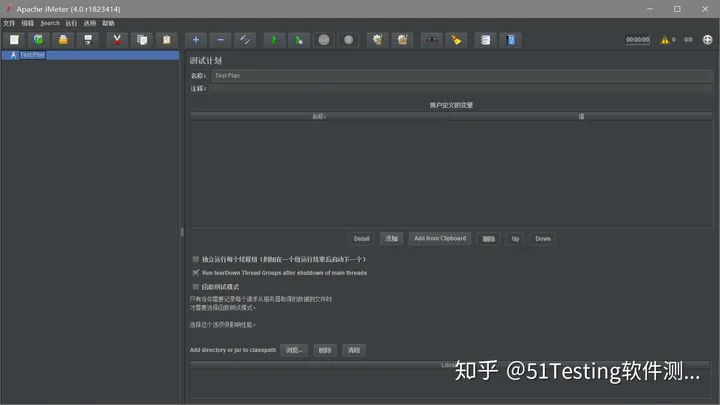
Task: Click the Cut scissors icon
Action: point(117,40)
